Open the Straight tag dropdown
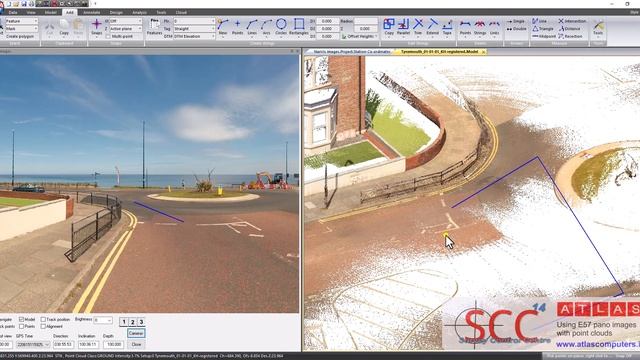Screen dimensions: 640x360 pos(194,29)
